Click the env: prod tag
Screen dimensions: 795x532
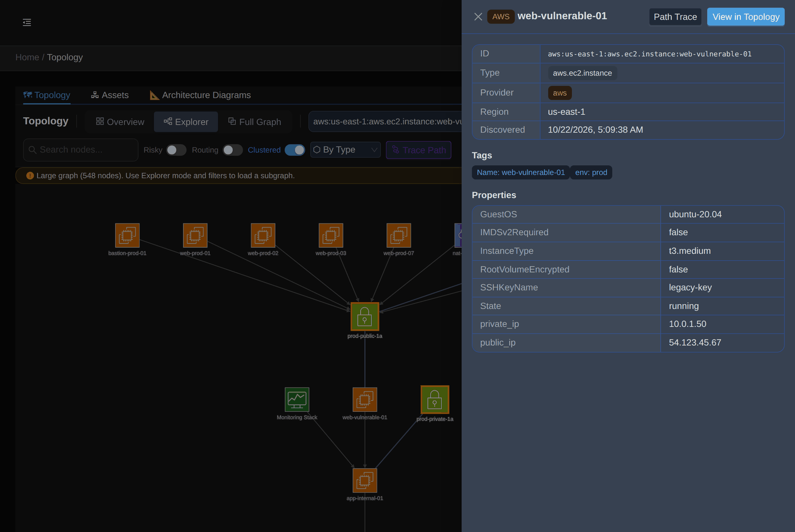[591, 172]
